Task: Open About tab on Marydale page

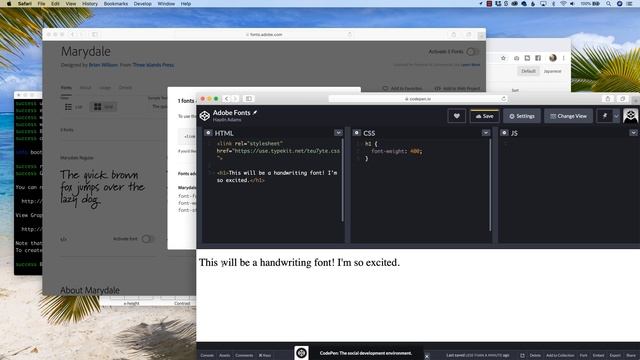Action: [x=85, y=88]
